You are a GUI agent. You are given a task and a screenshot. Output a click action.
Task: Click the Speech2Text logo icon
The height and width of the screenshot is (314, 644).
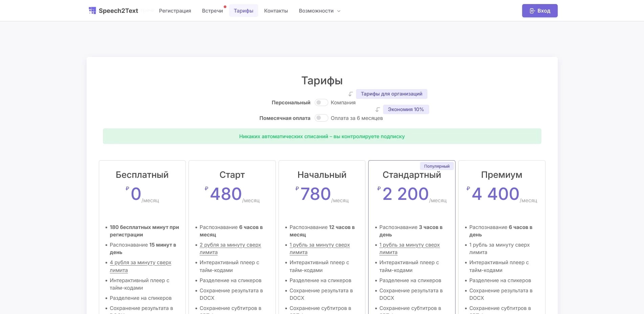coord(92,11)
